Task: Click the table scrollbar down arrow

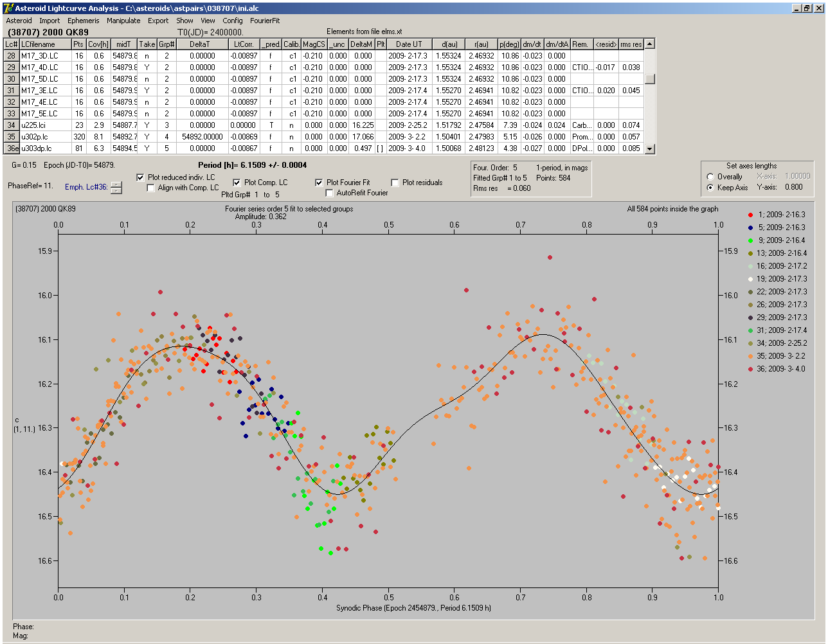Action: point(650,148)
